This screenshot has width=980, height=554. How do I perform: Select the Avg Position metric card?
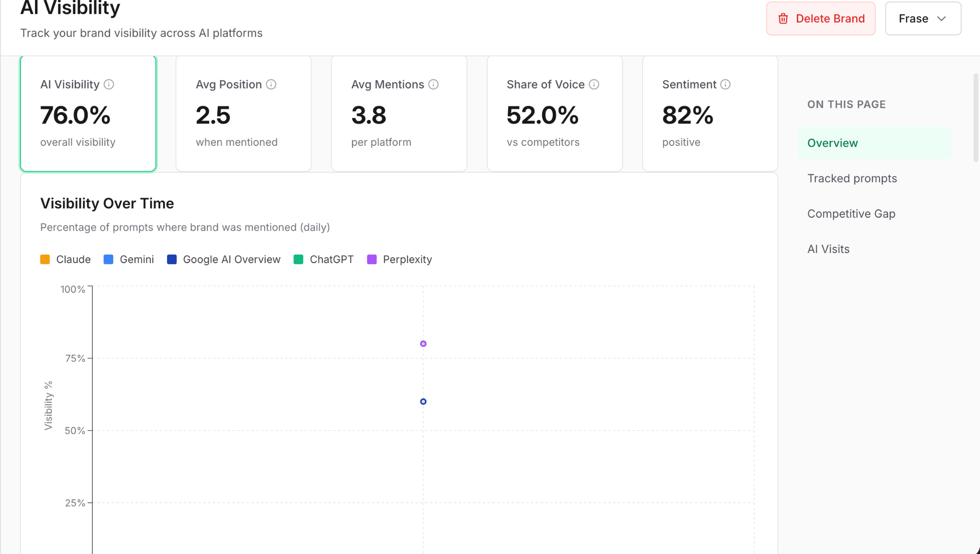(x=244, y=113)
